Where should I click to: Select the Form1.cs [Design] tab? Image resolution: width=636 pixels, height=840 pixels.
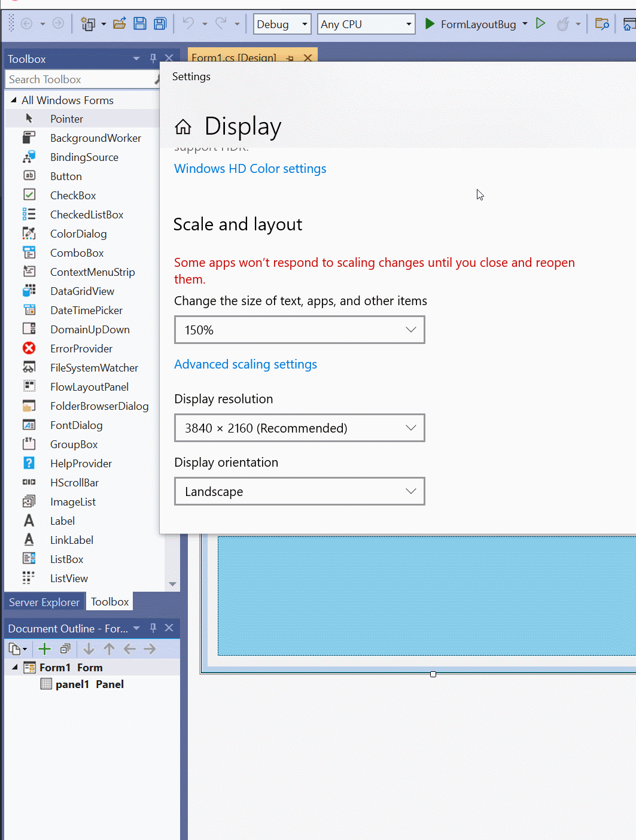[x=233, y=57]
